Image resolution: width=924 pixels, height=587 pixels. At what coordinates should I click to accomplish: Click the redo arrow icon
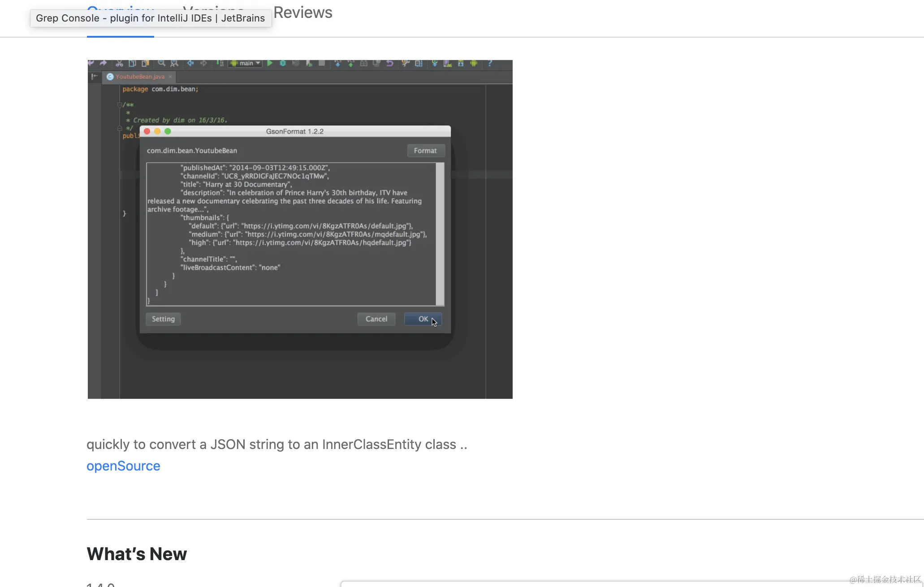pos(103,63)
